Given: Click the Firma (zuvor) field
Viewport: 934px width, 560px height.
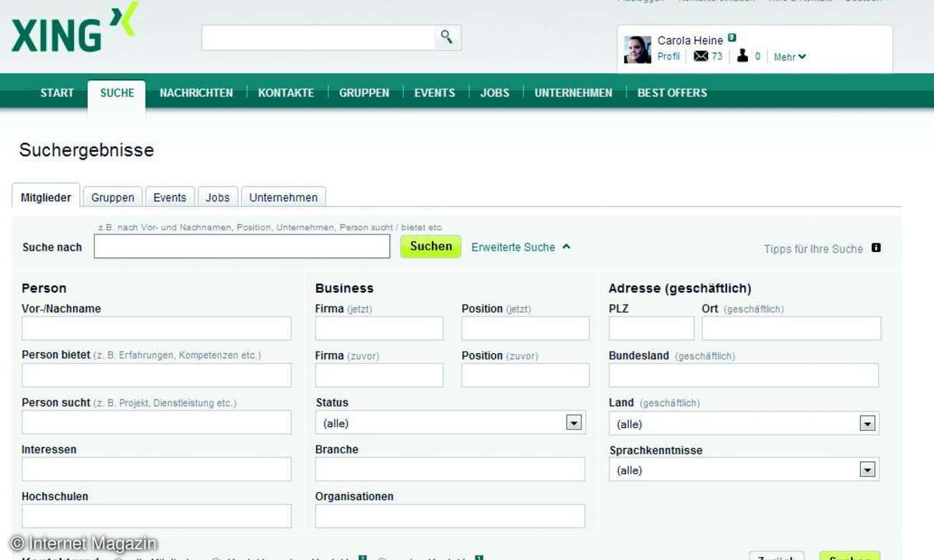Looking at the screenshot, I should [379, 375].
